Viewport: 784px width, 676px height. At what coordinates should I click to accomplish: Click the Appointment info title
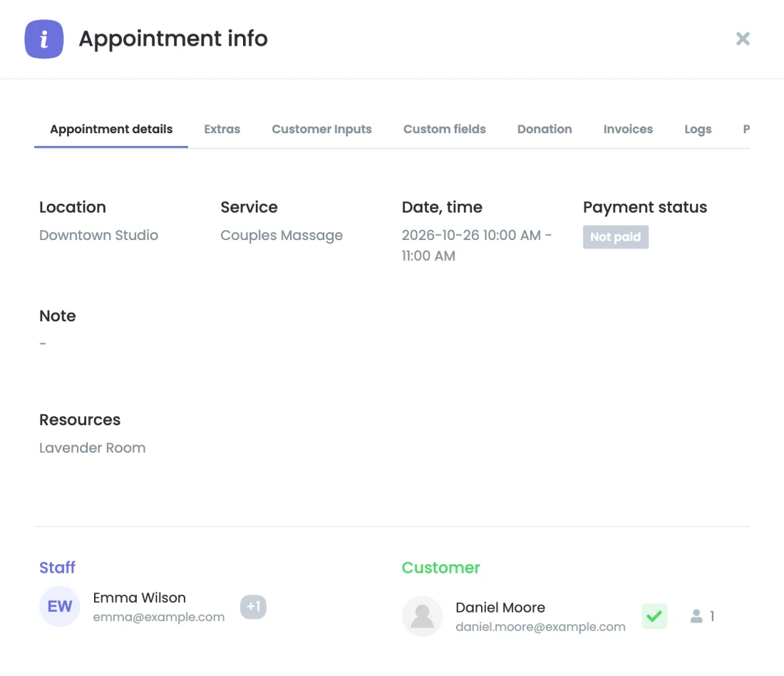[x=173, y=38]
